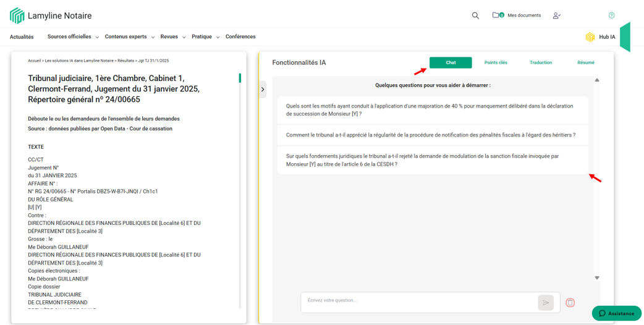
Task: Select the suggested question about 40 % majoration
Action: (432, 110)
